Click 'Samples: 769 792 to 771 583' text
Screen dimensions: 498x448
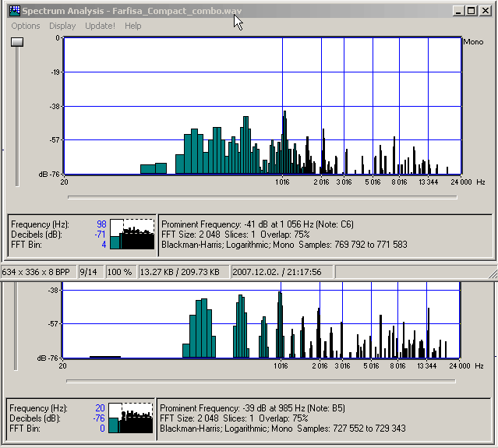[353, 245]
